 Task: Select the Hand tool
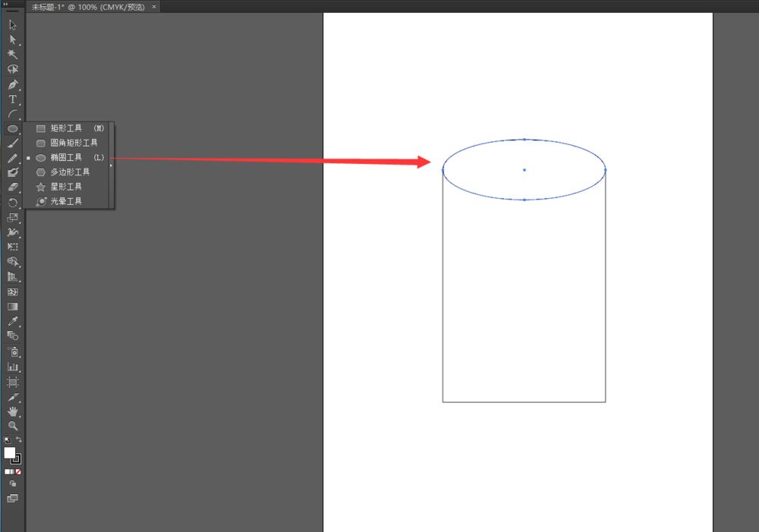coord(12,411)
